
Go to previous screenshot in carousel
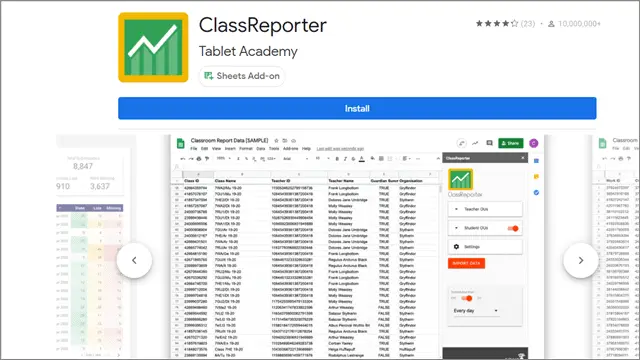tap(134, 260)
